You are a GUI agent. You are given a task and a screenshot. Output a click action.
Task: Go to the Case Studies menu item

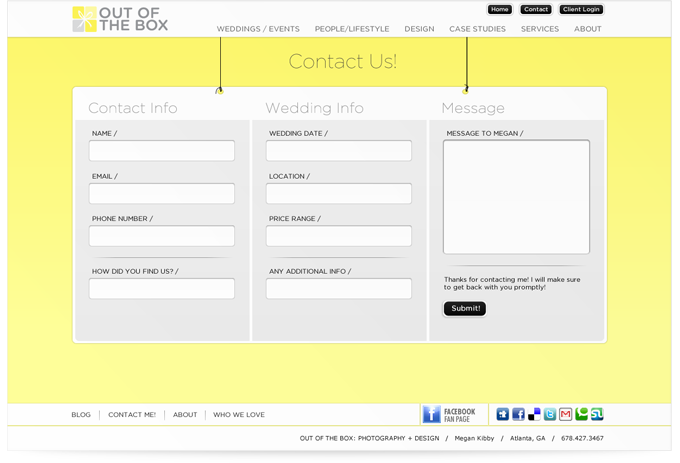[477, 29]
